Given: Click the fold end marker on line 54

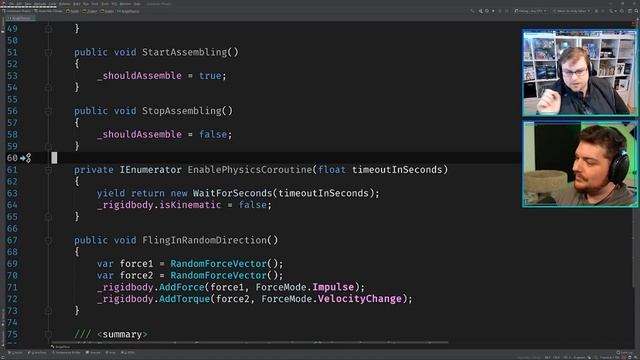Looking at the screenshot, I should [x=48, y=87].
